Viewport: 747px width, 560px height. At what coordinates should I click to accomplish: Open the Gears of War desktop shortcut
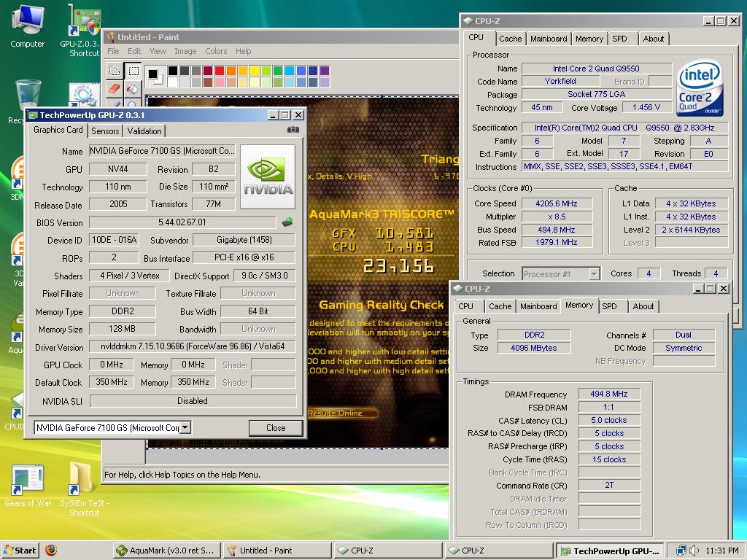pyautogui.click(x=28, y=486)
